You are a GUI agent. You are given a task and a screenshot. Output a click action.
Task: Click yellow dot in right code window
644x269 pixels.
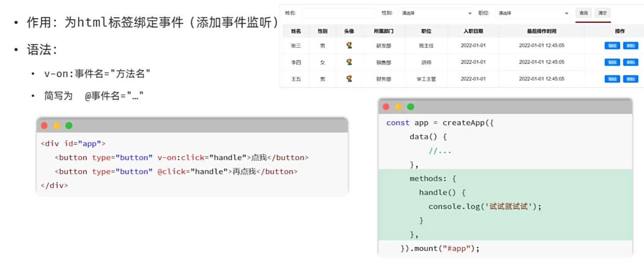[398, 107]
